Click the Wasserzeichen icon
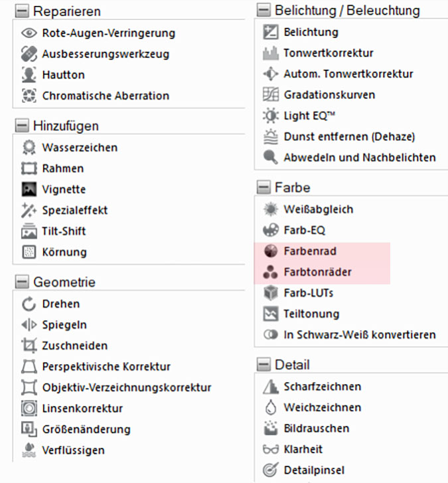 [x=29, y=147]
